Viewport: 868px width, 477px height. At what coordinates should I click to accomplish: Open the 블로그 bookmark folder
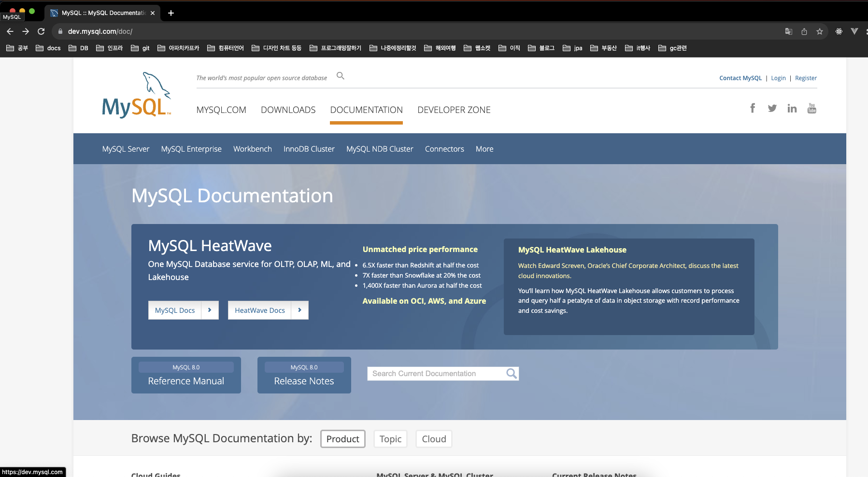tap(541, 48)
